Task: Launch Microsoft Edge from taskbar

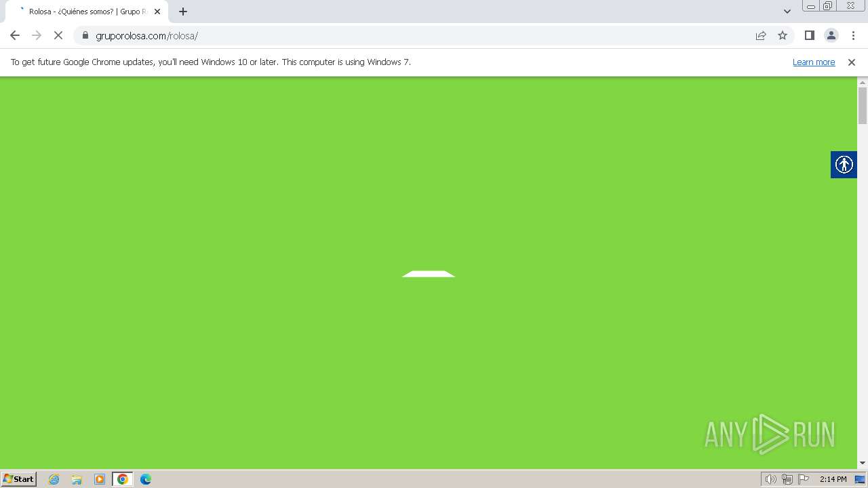Action: coord(146,479)
